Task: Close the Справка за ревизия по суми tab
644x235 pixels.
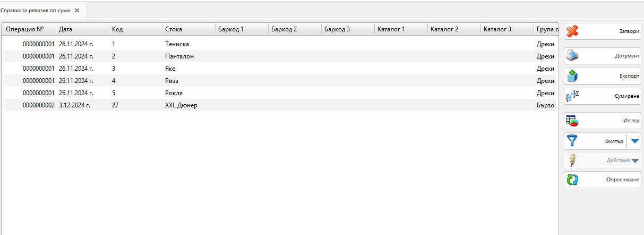Action: pyautogui.click(x=77, y=10)
